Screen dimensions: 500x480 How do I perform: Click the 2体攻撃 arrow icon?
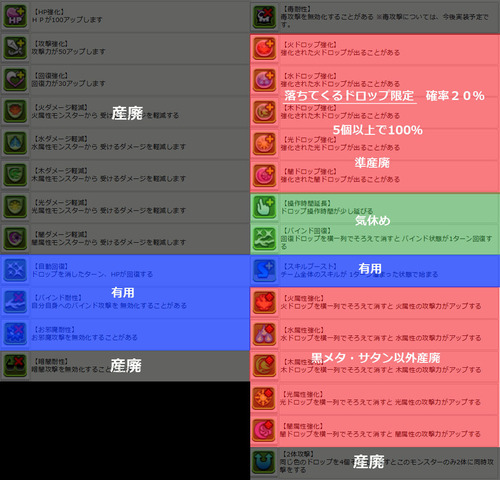click(x=263, y=462)
